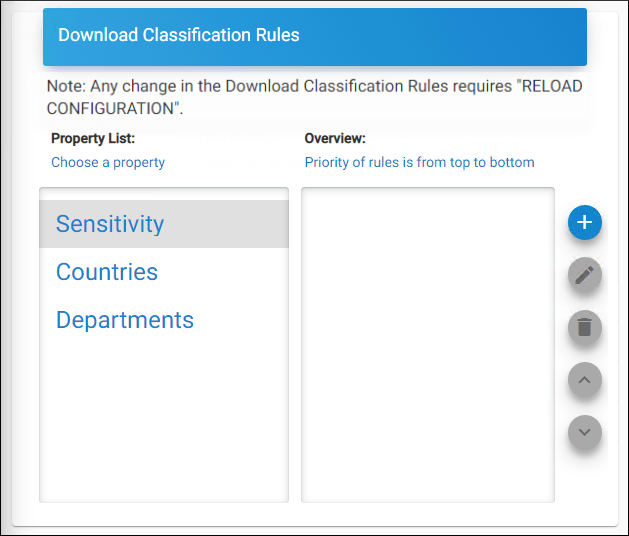
Task: Click the quoted 'RELOAD CONFIGURATION' text in the note
Action: [x=115, y=108]
